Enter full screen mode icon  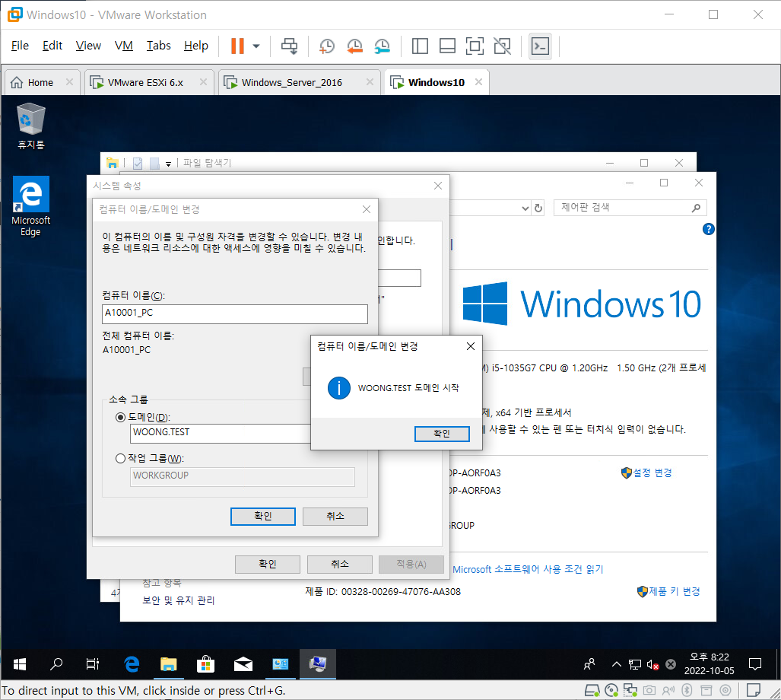click(475, 46)
